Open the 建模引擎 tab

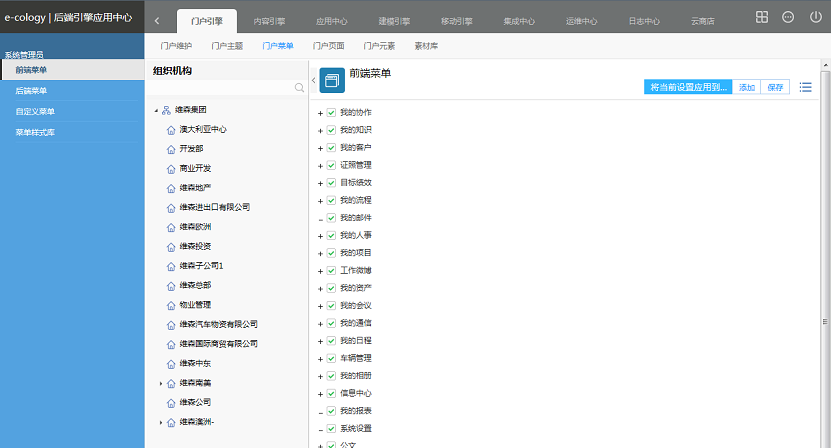[394, 21]
